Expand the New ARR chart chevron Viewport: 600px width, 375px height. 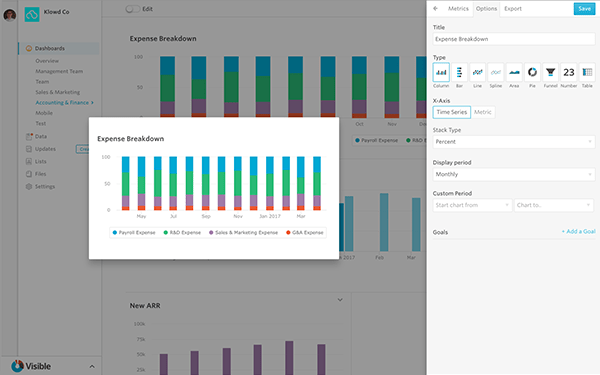(x=340, y=300)
